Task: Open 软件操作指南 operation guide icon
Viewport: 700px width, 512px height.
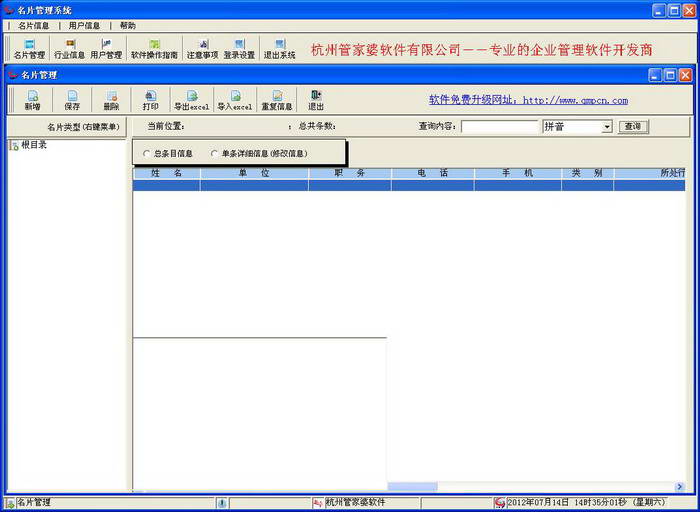Action: tap(154, 49)
